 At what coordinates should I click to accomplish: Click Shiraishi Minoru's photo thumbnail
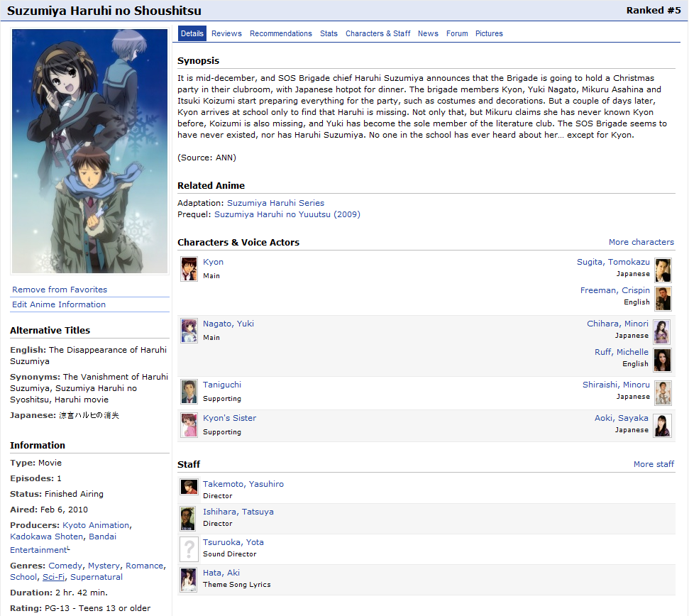663,392
